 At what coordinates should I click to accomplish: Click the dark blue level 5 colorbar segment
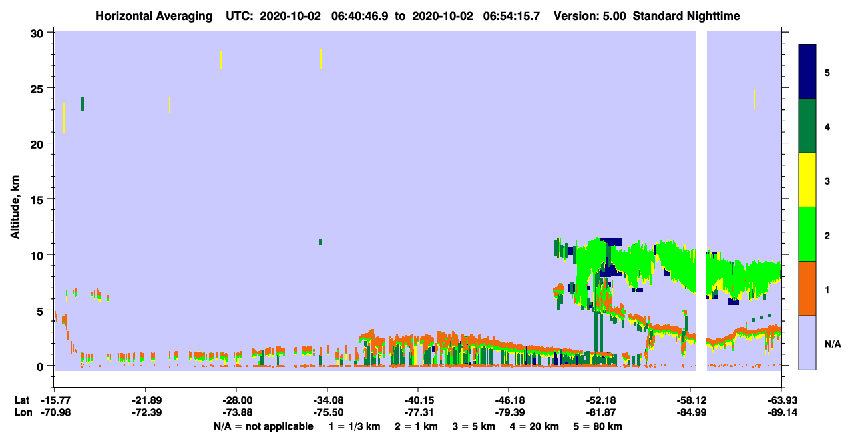coord(807,71)
